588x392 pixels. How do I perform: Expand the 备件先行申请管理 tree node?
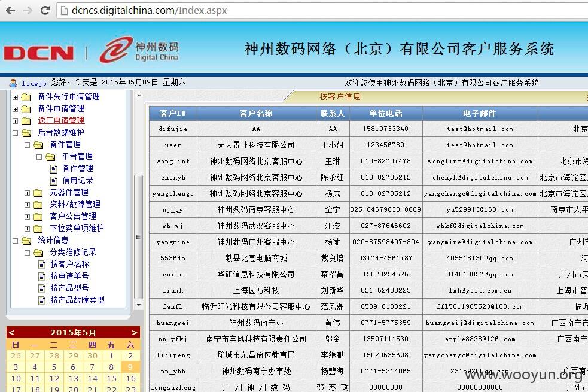(x=15, y=97)
